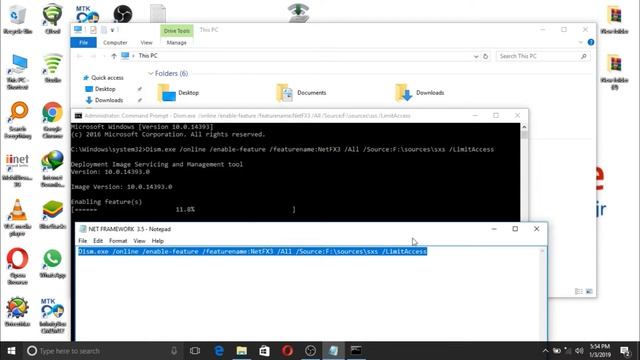Click Explorer's help question mark icon
The height and width of the screenshot is (360, 640).
click(x=591, y=42)
